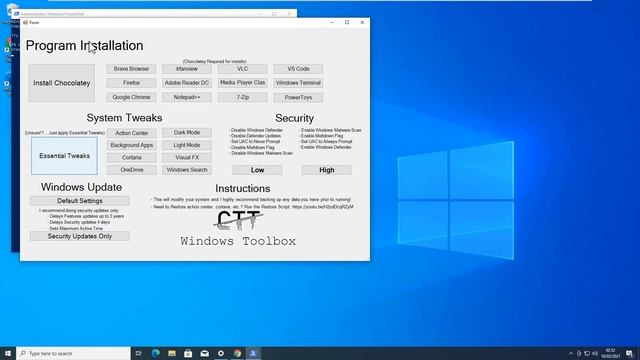Install VS Code

point(298,69)
